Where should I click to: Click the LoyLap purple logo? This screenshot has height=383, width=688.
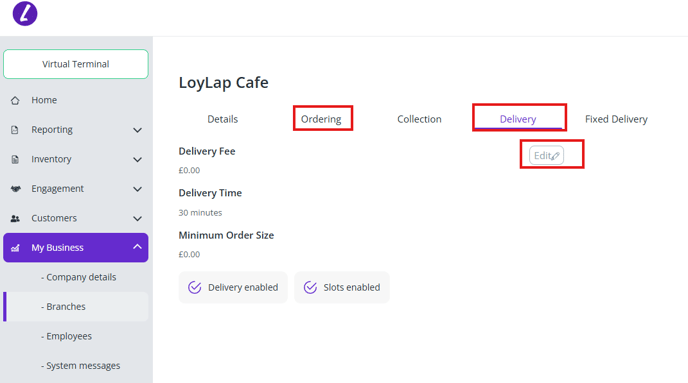pos(25,14)
